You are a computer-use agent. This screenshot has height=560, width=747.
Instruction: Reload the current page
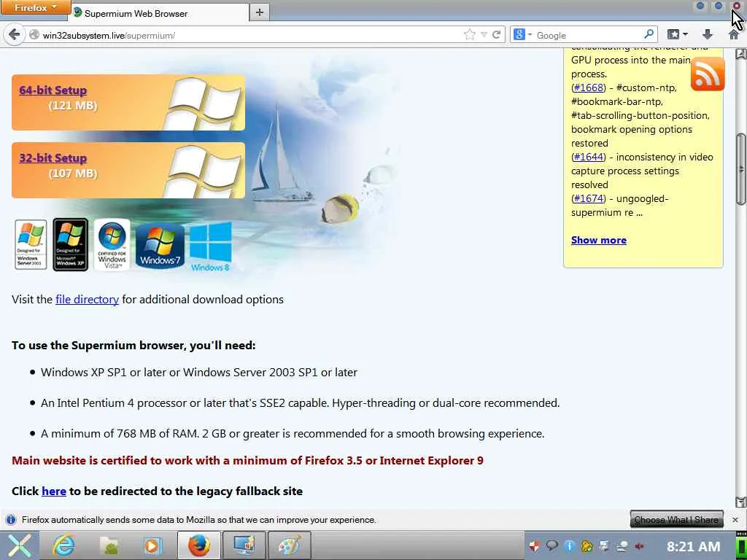[496, 35]
